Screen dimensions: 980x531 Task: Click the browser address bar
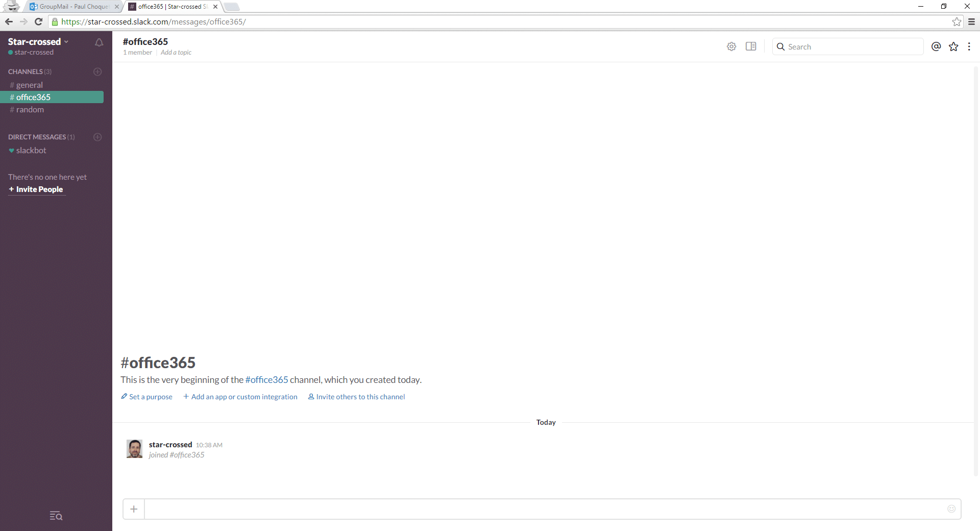click(505, 21)
